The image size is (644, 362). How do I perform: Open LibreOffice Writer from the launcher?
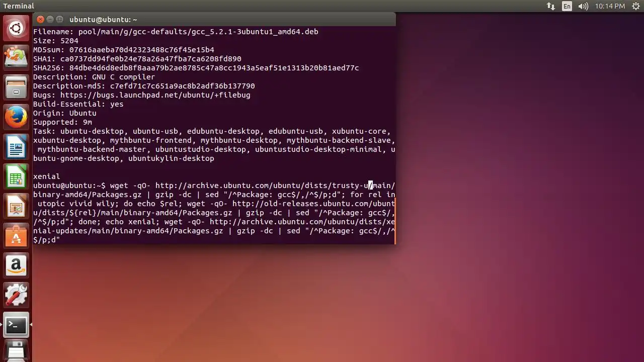click(x=16, y=147)
